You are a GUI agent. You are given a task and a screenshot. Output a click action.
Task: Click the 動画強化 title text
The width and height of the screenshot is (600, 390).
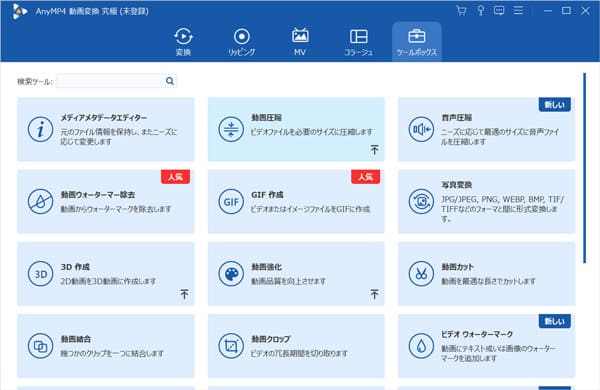tap(266, 267)
